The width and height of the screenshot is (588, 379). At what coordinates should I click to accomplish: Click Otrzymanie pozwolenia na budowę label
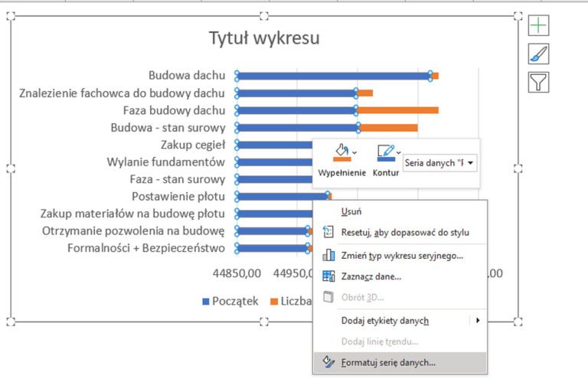[133, 231]
